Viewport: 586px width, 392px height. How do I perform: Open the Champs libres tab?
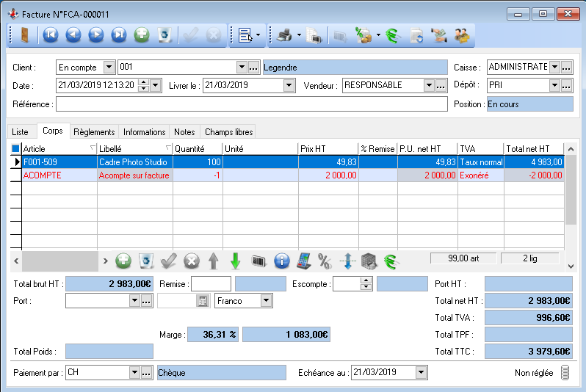tap(228, 131)
